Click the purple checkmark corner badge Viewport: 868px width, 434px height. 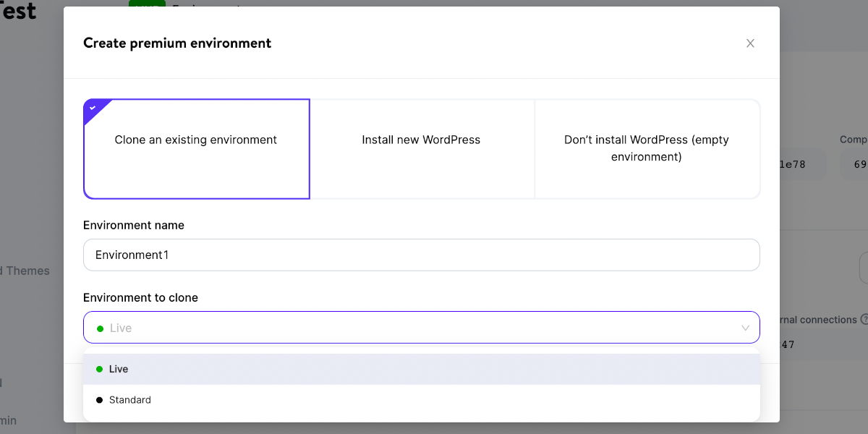(x=93, y=109)
